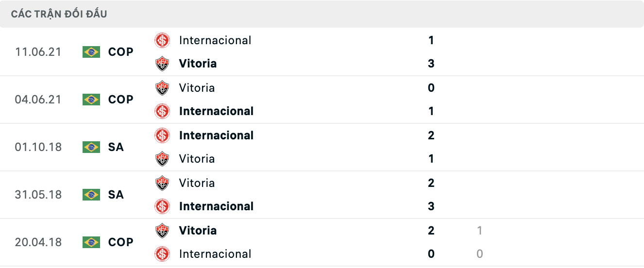Click Brazil flag beside 11.06.21 COP

pyautogui.click(x=91, y=52)
